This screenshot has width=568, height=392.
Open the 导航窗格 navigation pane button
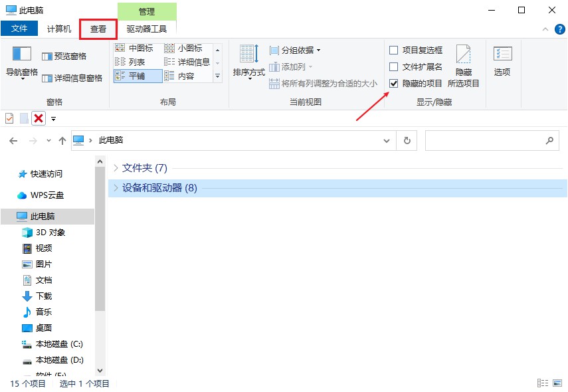(22, 62)
